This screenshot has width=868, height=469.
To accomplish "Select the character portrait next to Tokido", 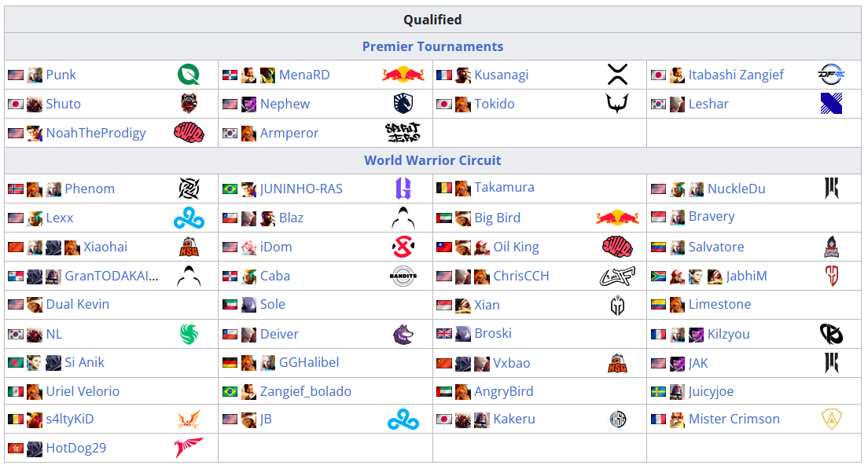I will coord(463,104).
